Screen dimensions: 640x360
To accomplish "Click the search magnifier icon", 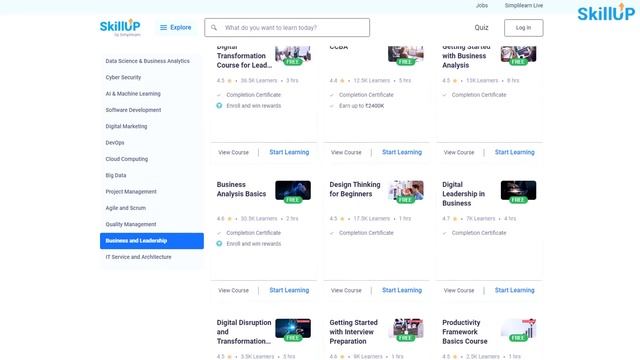I will click(x=214, y=28).
